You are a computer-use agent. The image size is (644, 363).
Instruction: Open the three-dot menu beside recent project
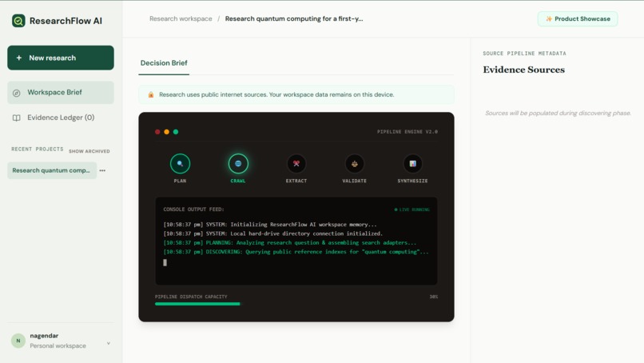click(102, 170)
